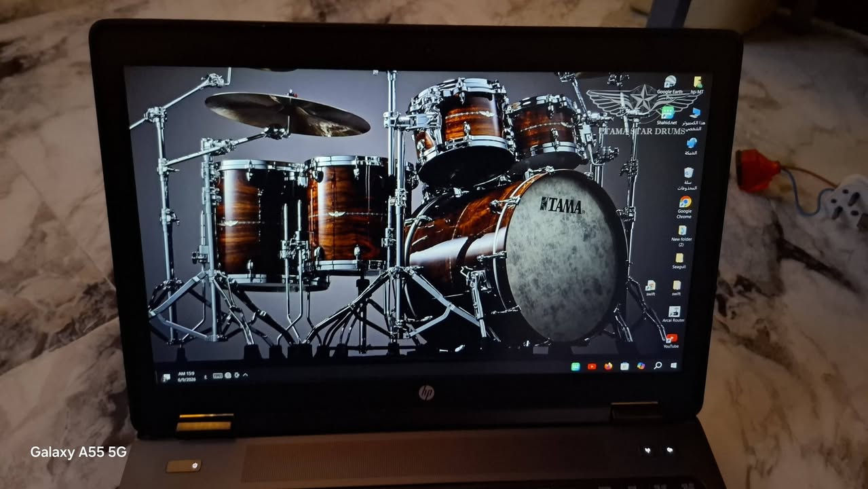Open the Seagull folder on the desktop
Viewport: 868px width, 489px height.
[x=678, y=261]
